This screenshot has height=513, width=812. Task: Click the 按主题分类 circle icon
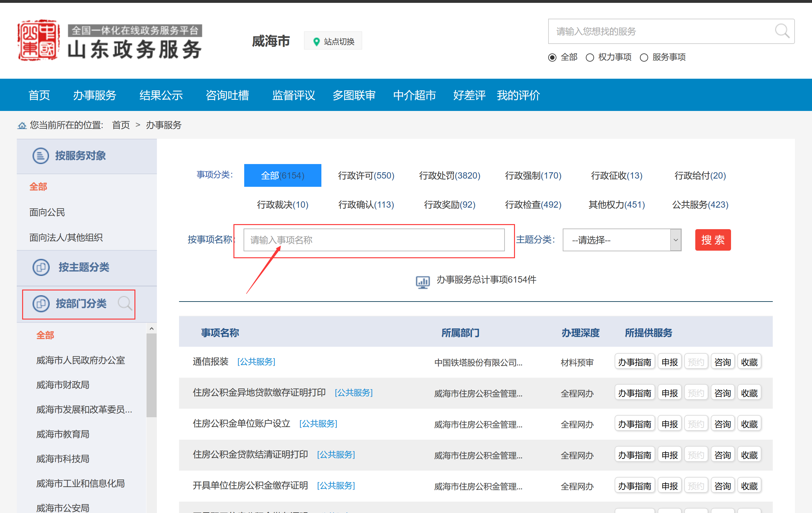point(41,267)
